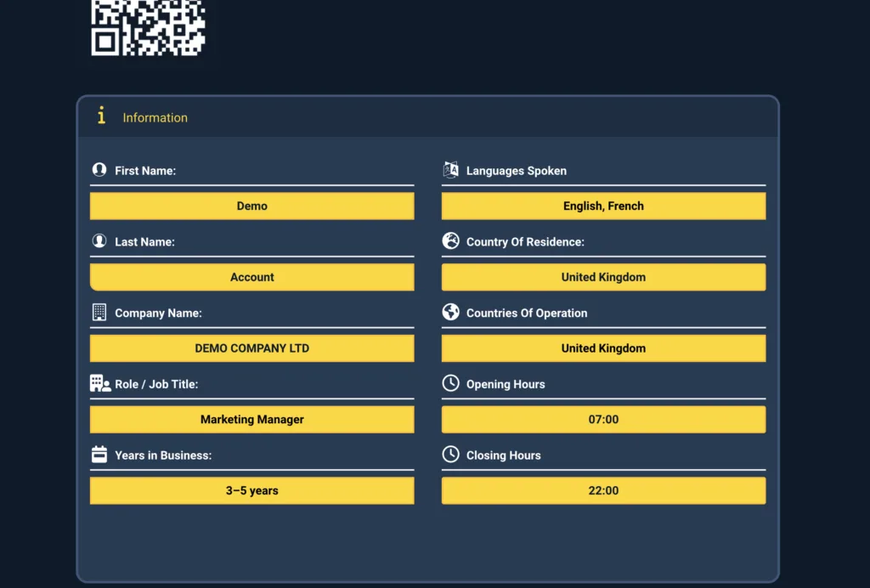The width and height of the screenshot is (870, 588).
Task: Click the Countries Of Operation globe icon
Action: [x=450, y=312]
